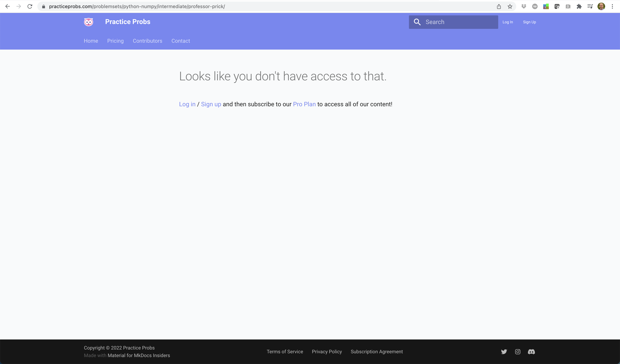The width and height of the screenshot is (620, 364).
Task: Open the Up circular extension icon
Action: click(535, 7)
